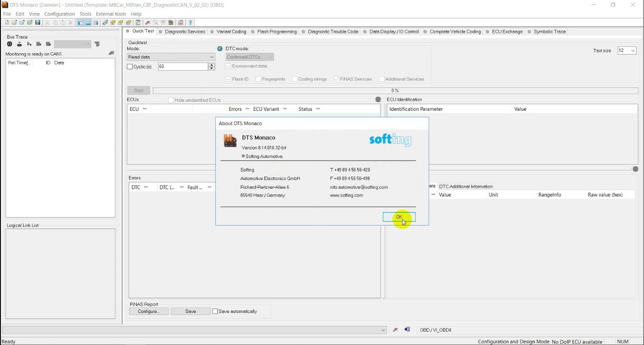Screen dimensions: 644x345
Task: Click the FiNAS Report Save button
Action: [191, 311]
